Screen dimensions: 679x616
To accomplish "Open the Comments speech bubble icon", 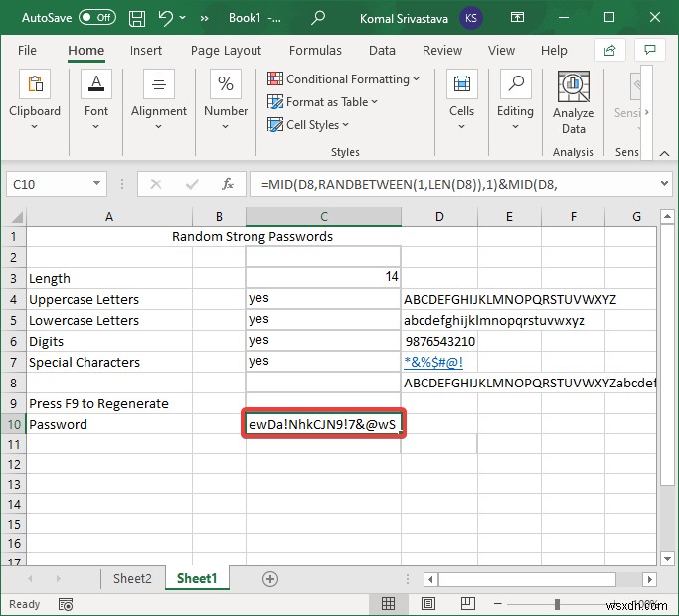I will click(651, 51).
